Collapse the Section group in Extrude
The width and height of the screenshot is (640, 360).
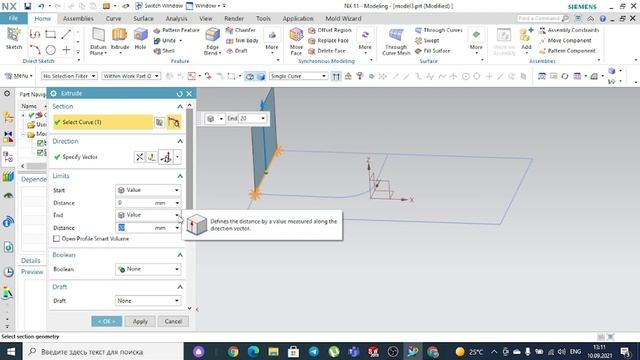(x=180, y=106)
